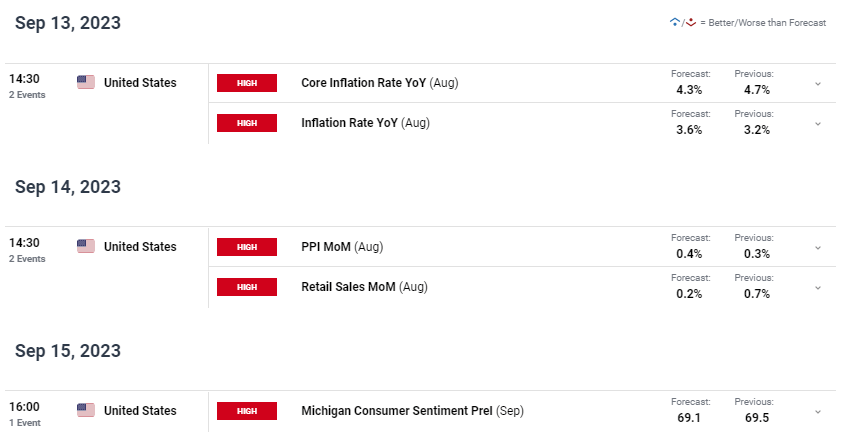Open the Michigan Consumer Sentiment Prel event
This screenshot has width=848, height=447.
(412, 411)
